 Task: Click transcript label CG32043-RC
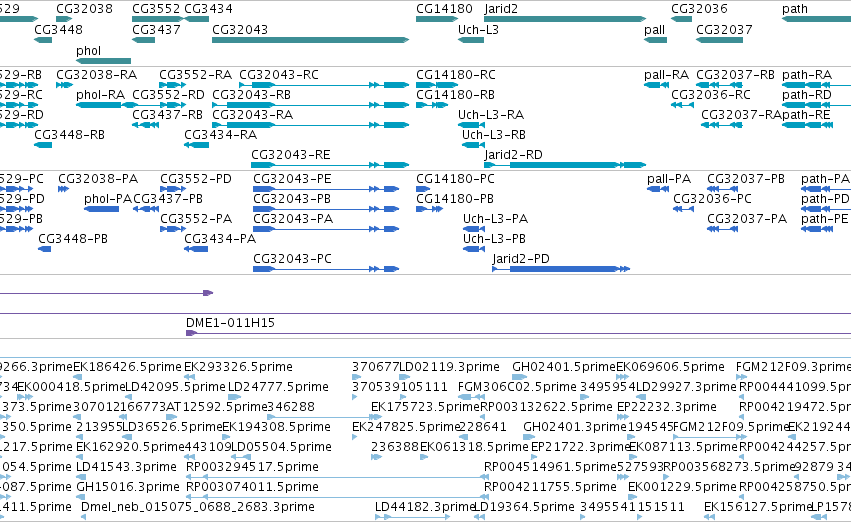point(279,75)
